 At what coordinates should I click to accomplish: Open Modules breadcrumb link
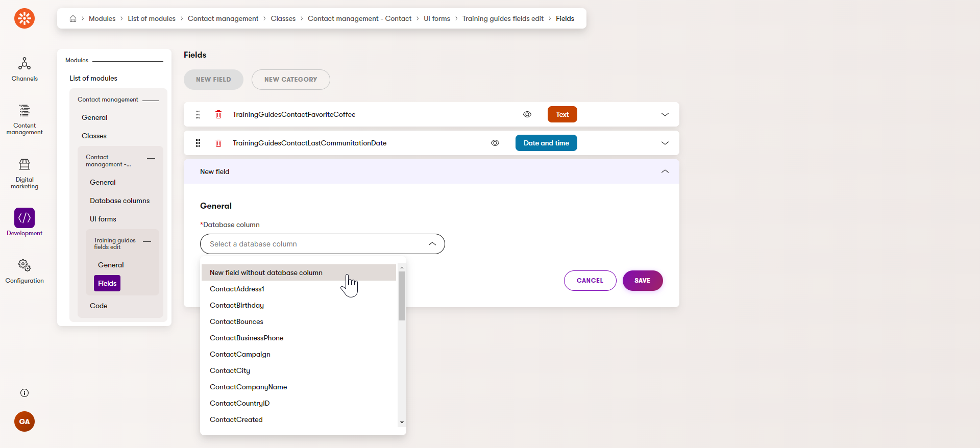coord(102,18)
